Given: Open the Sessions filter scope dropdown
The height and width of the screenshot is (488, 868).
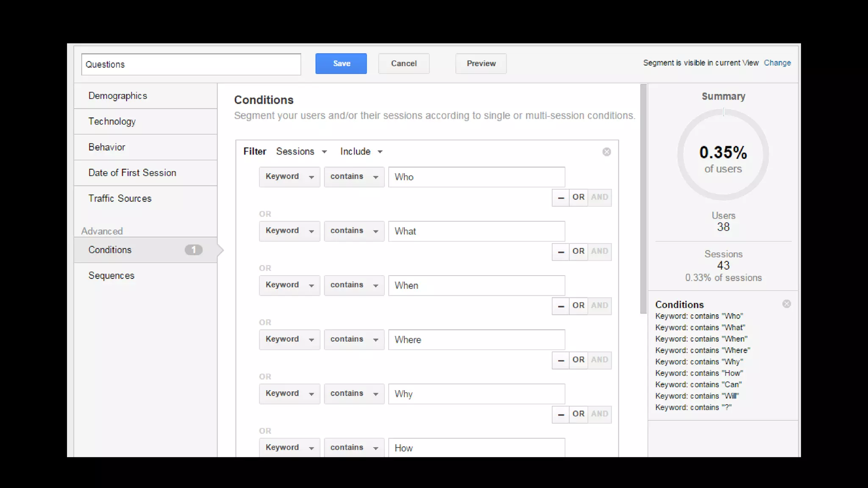Looking at the screenshot, I should coord(301,152).
